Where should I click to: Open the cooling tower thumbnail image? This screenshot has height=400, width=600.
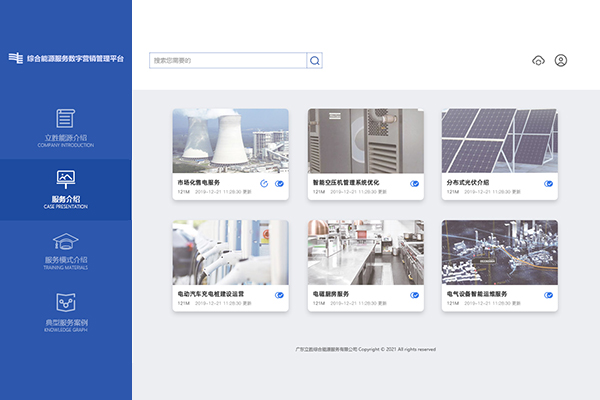click(x=230, y=141)
